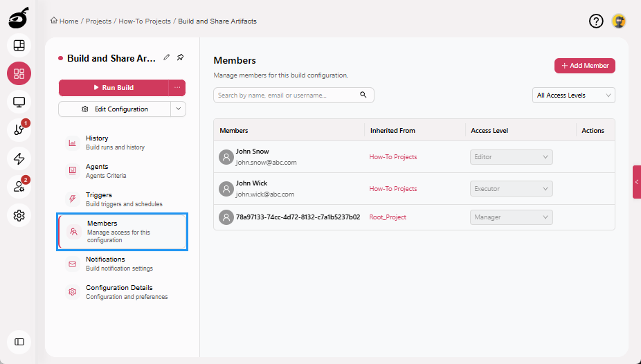The height and width of the screenshot is (364, 641).
Task: Go to Home in breadcrumb
Action: click(69, 21)
